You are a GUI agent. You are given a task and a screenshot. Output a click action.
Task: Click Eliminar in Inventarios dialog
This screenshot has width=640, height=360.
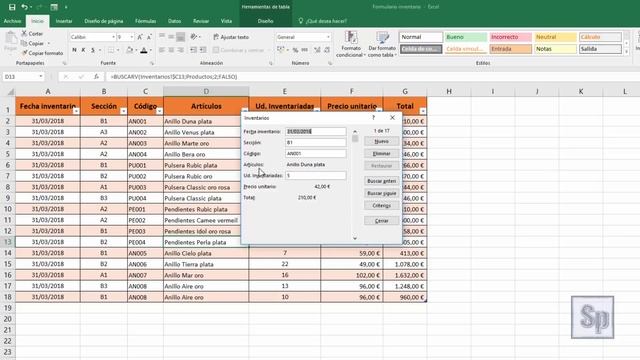381,153
